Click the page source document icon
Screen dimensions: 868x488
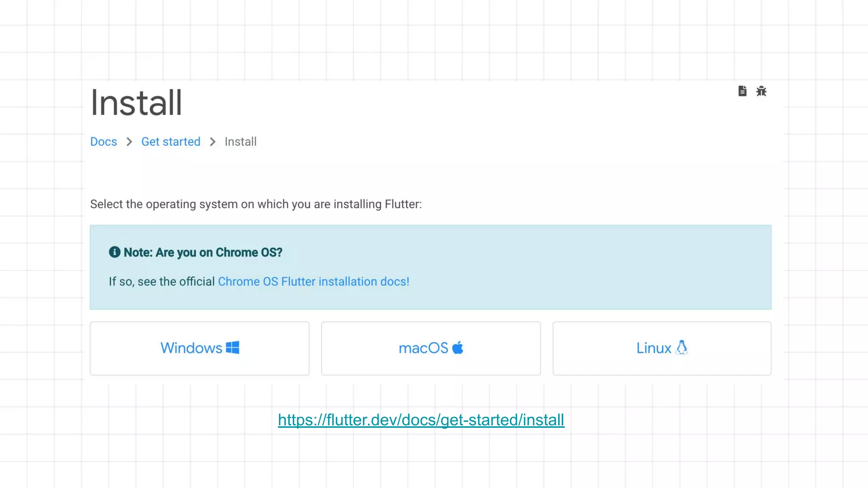pos(742,91)
